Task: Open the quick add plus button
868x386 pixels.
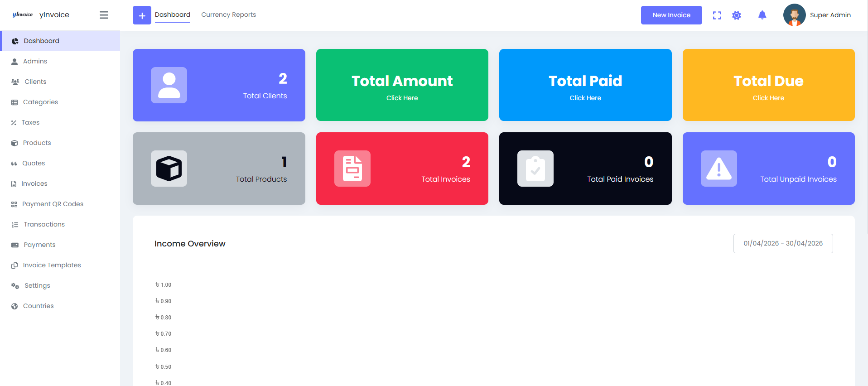Action: pyautogui.click(x=142, y=15)
